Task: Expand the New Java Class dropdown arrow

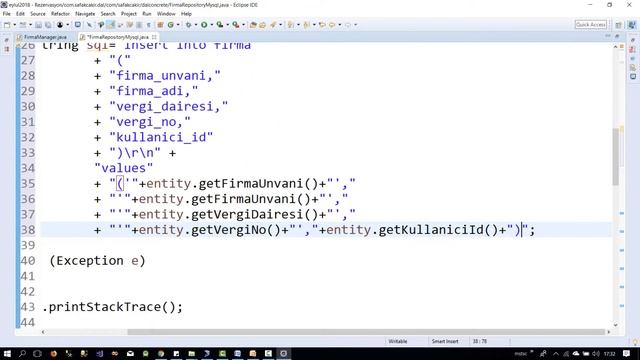Action: click(178, 25)
